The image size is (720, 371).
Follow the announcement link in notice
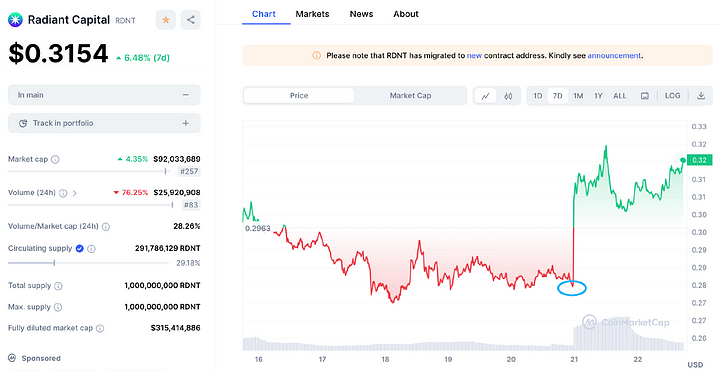pyautogui.click(x=614, y=56)
